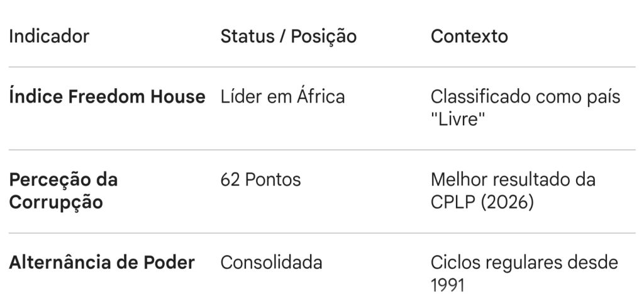Click the word "Posição" in the header

click(325, 37)
